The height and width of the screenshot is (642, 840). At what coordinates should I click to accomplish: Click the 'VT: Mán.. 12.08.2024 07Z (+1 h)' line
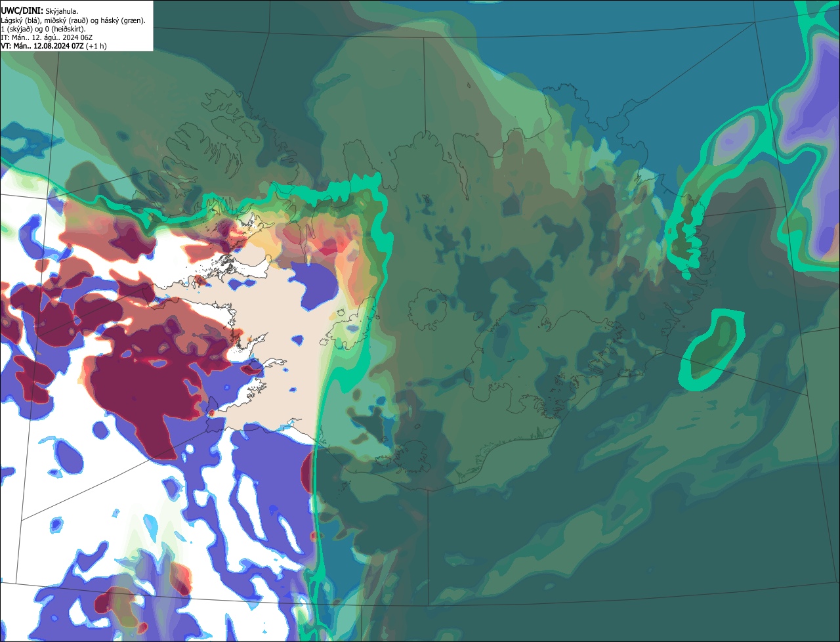(53, 45)
